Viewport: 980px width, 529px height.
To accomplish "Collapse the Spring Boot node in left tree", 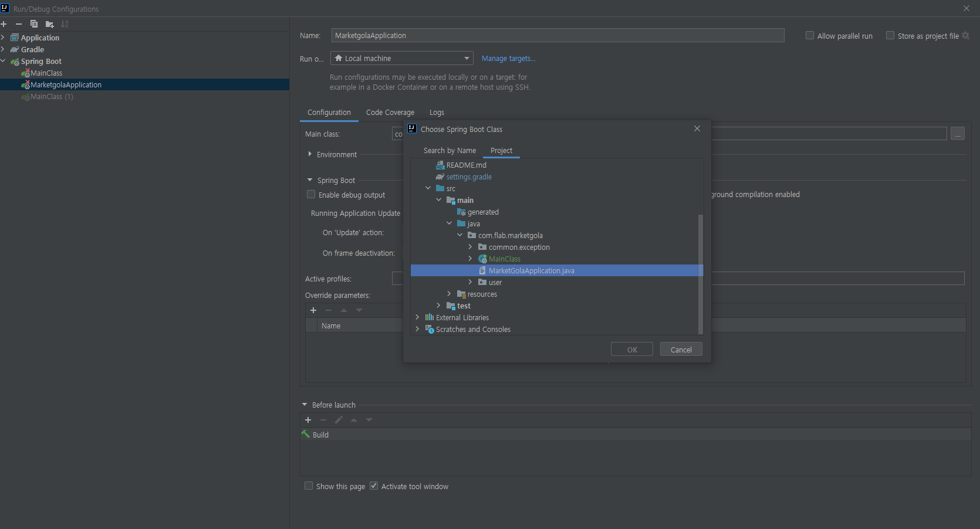I will point(3,61).
